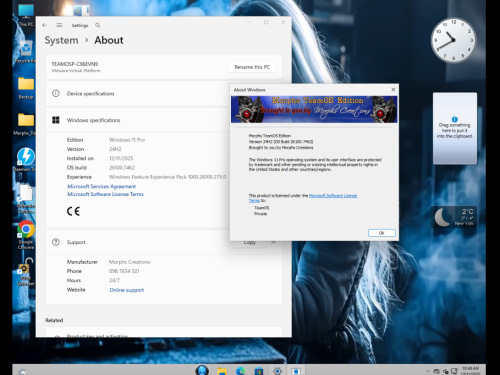
Task: Open the Microsoft Services Agreement link
Action: coord(102,186)
